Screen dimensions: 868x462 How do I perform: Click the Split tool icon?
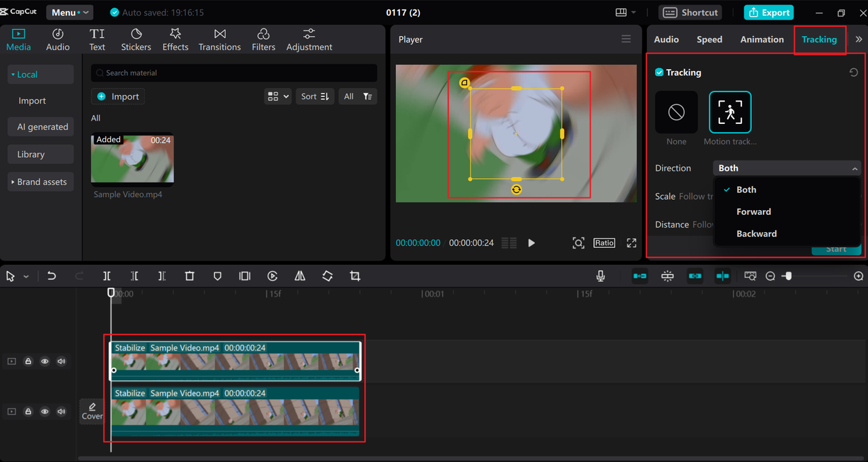(106, 276)
